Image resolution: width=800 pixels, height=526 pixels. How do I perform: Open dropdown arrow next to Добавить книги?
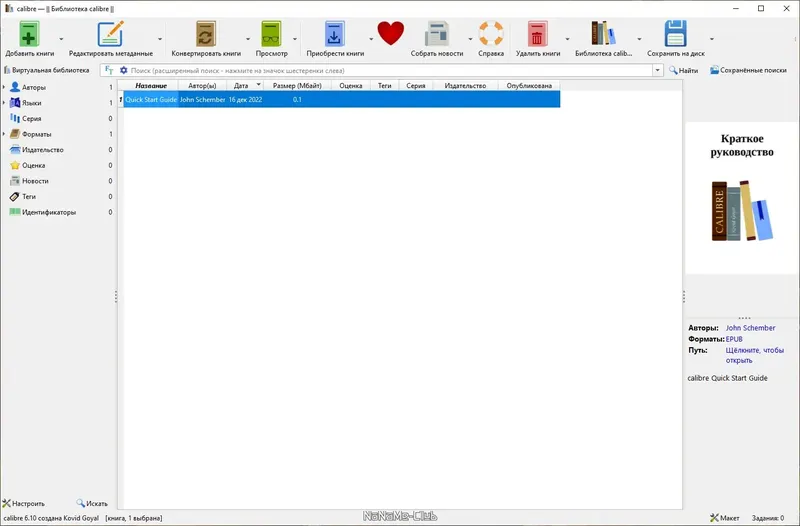tap(61, 39)
